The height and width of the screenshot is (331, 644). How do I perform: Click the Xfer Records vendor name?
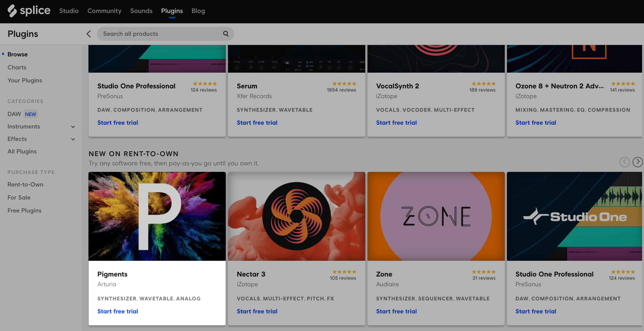(254, 96)
